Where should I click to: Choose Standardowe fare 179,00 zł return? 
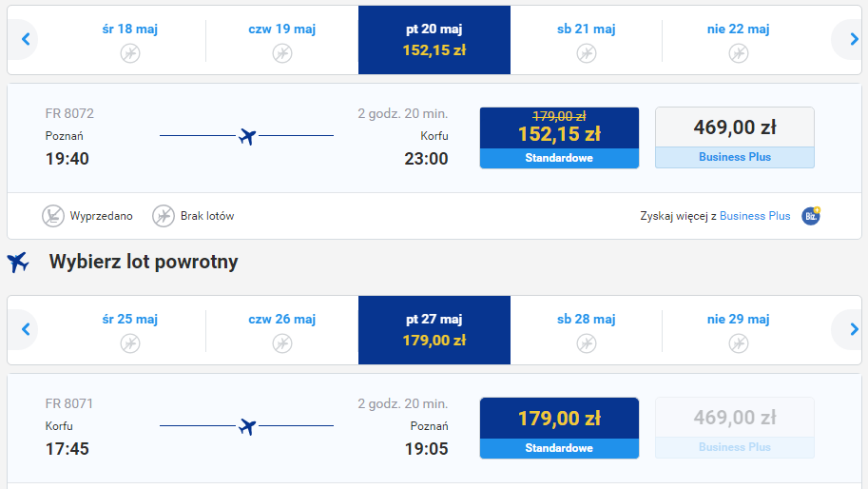(x=559, y=428)
